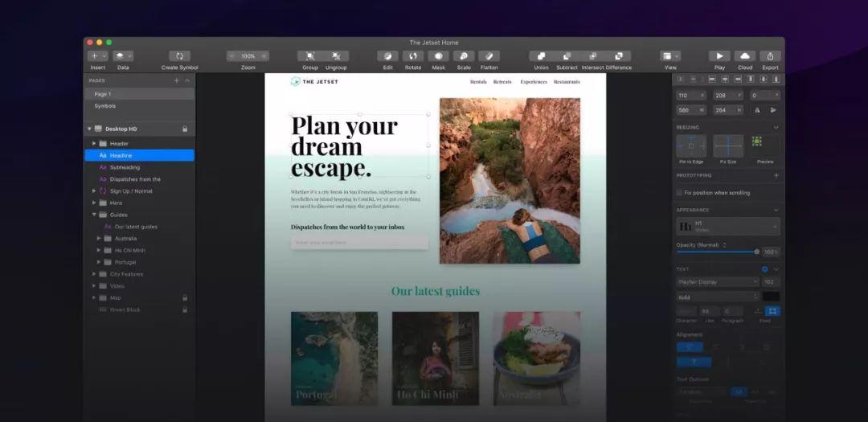Screen dimensions: 868x422
Task: Expand the Hero folder
Action: (x=94, y=203)
